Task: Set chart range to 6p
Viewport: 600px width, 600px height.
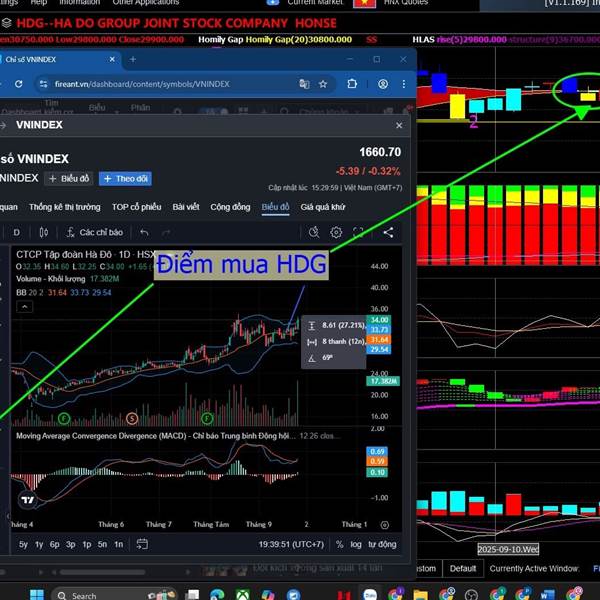Action: (x=54, y=544)
